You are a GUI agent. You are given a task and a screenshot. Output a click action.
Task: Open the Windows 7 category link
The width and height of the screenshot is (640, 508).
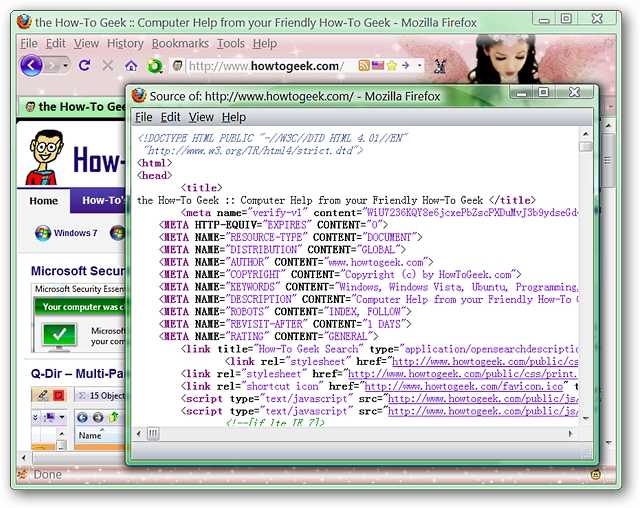point(76,233)
